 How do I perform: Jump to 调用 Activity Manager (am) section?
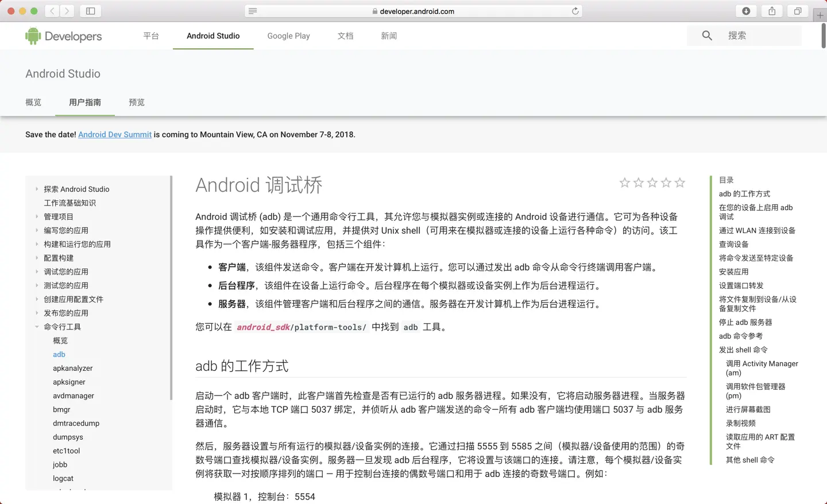(762, 368)
